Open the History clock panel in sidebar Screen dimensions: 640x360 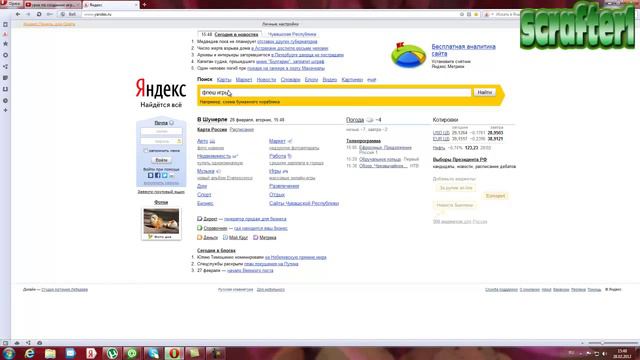[x=5, y=100]
